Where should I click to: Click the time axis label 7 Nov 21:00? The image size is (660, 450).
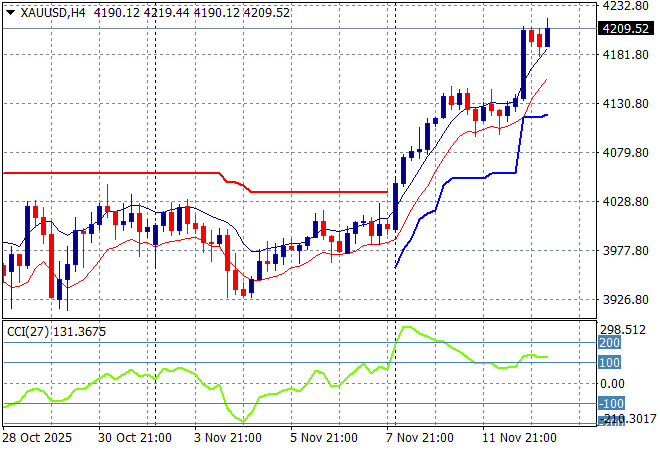(420, 438)
